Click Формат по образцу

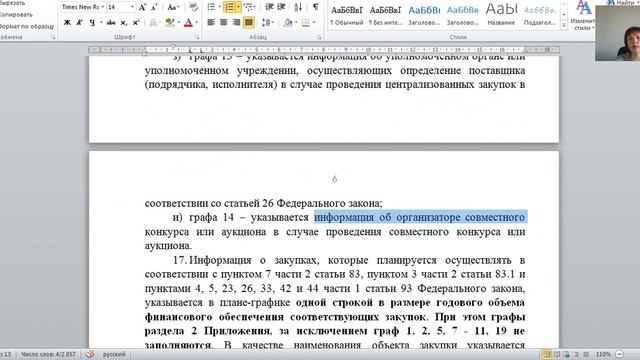27,26
